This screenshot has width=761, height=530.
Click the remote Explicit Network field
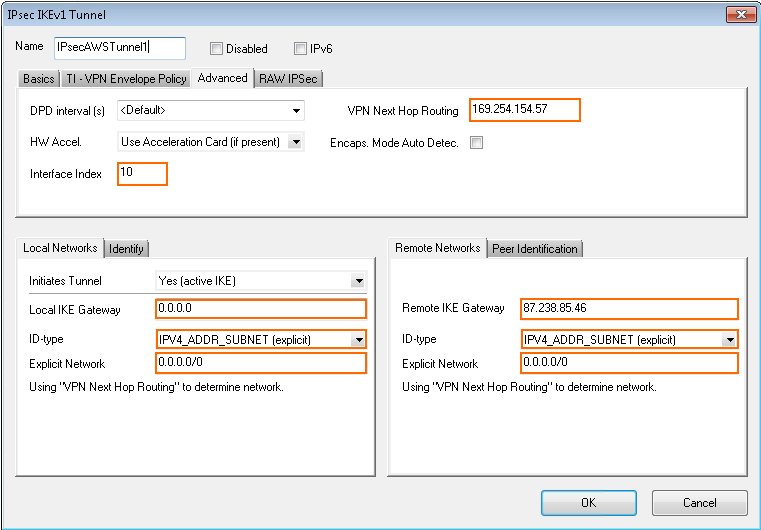coord(629,363)
